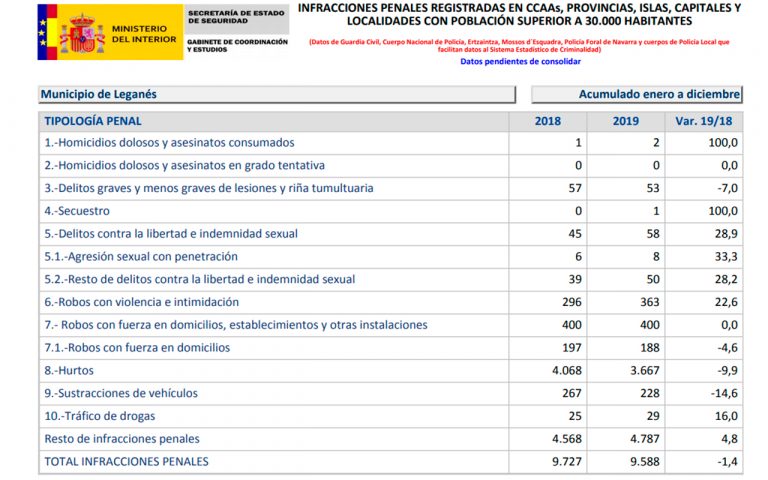Click the 2019 value 4.787 for Resto de infracciones
The height and width of the screenshot is (480, 768).
(x=645, y=439)
